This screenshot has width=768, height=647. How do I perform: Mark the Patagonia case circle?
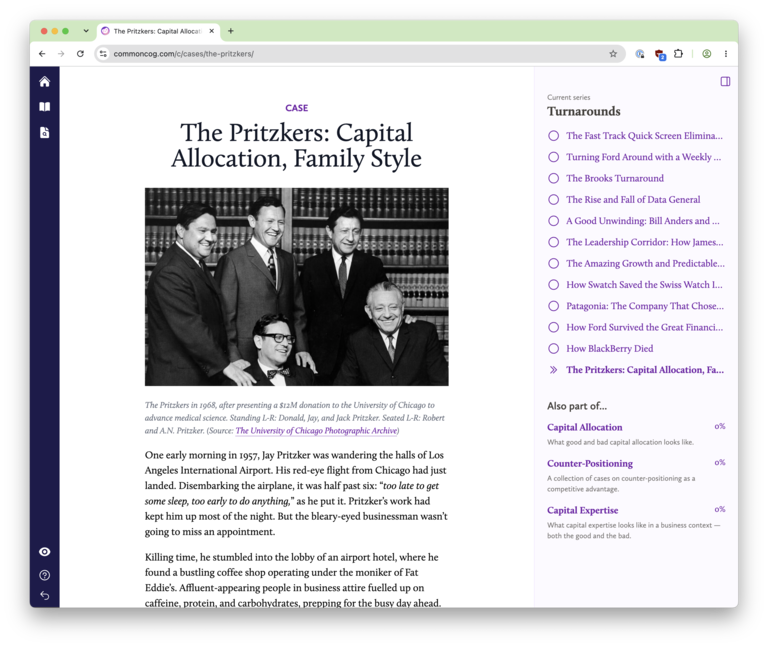coord(553,306)
